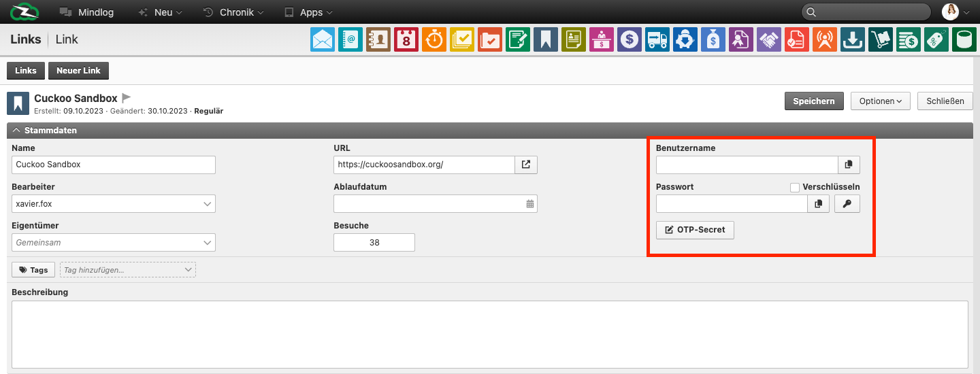Image resolution: width=980 pixels, height=374 pixels.
Task: Click the green cloud logo
Action: (25, 12)
